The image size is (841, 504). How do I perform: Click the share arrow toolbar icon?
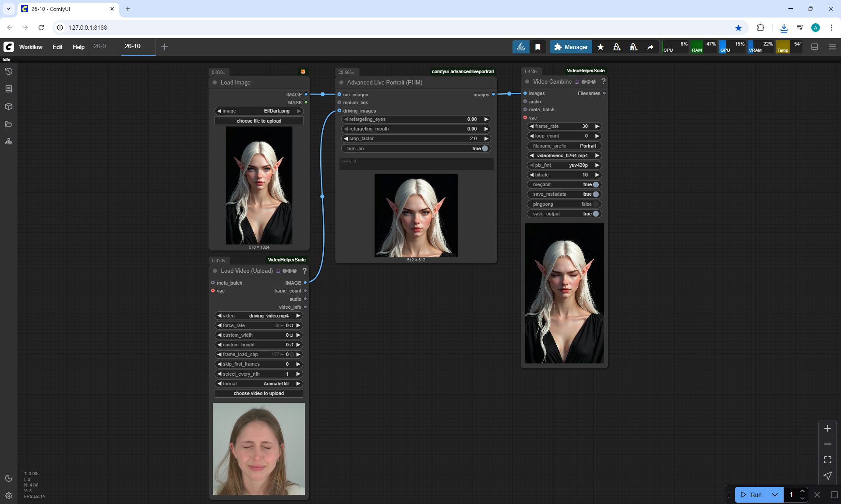click(650, 47)
